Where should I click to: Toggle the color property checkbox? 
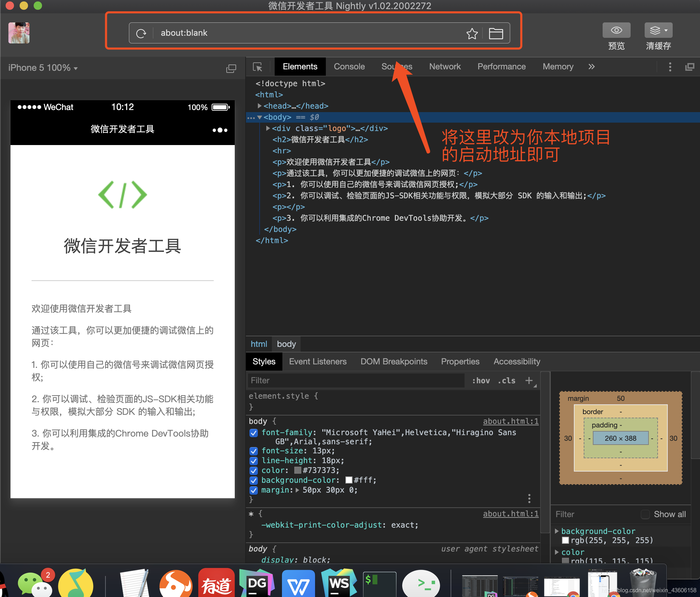pos(254,471)
